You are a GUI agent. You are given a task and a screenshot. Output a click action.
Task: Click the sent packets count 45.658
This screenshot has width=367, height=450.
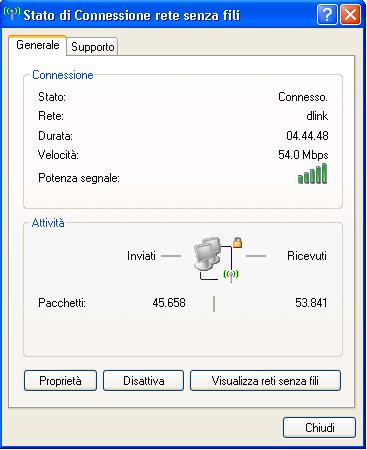169,303
